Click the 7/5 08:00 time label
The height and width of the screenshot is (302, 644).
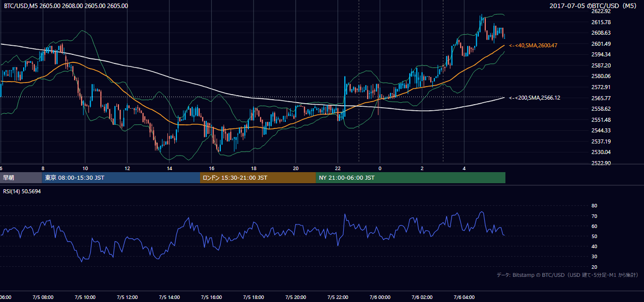tap(43, 297)
